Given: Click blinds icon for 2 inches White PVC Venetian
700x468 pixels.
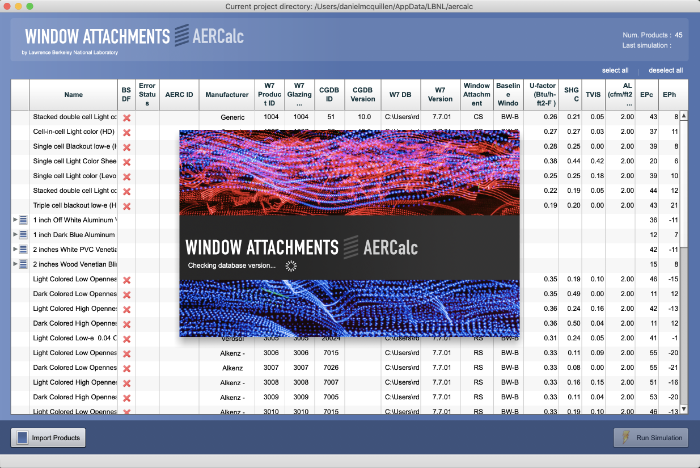Looking at the screenshot, I should coord(23,249).
